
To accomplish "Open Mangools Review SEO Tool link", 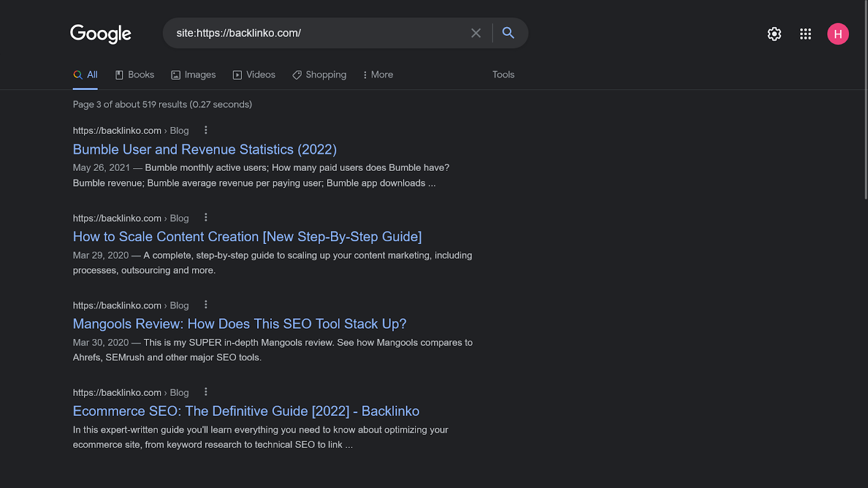I will (240, 324).
